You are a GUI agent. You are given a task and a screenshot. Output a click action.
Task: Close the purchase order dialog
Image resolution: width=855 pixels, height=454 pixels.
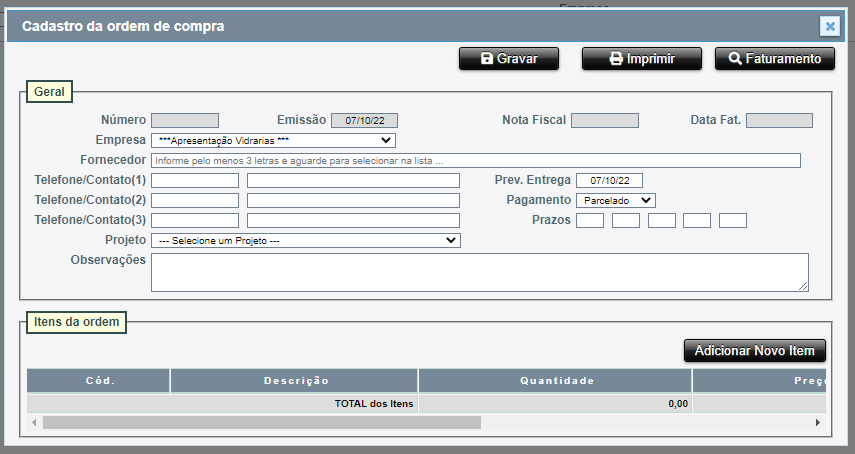pyautogui.click(x=829, y=27)
